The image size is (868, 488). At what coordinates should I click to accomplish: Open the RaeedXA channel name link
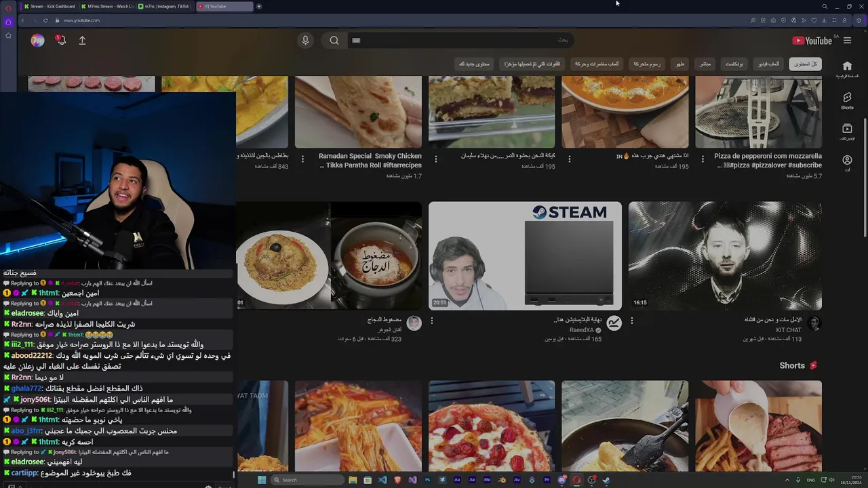point(581,330)
